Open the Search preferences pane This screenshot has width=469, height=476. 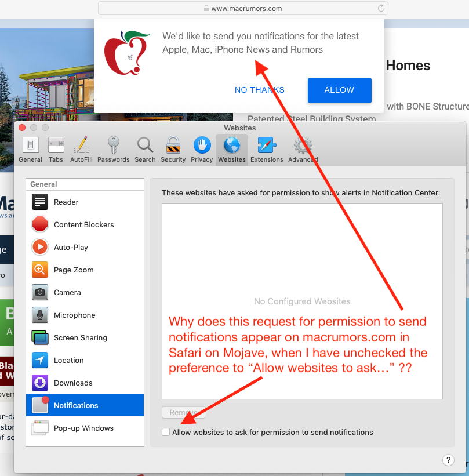click(145, 150)
